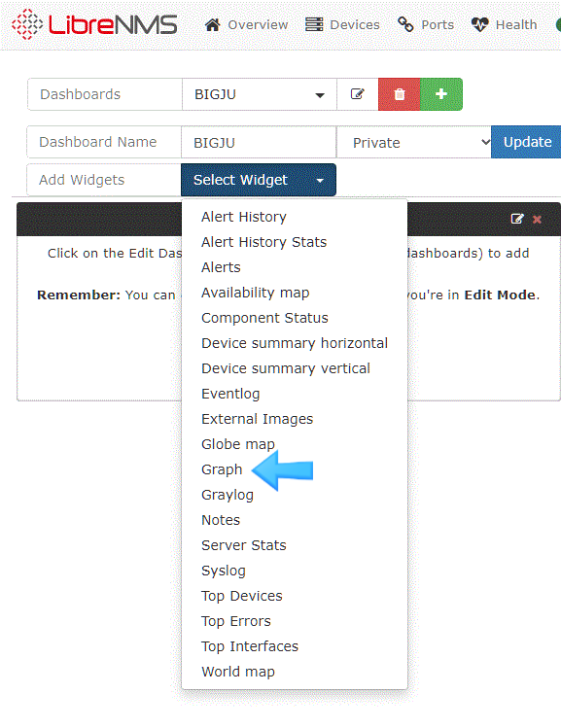Remove the widget with red X
The height and width of the screenshot is (728, 561).
coord(537,219)
